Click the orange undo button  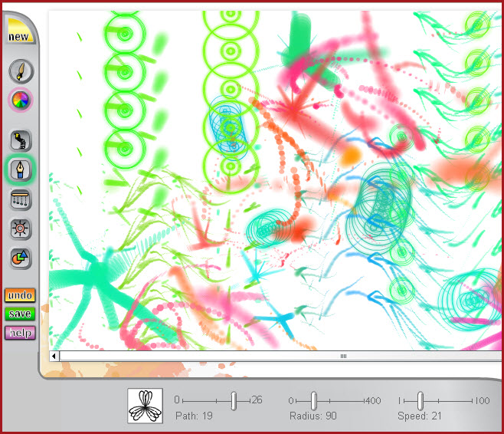(20, 295)
